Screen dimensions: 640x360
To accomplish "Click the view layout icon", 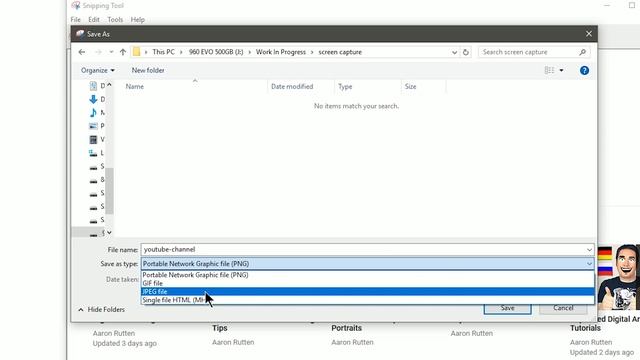I will pyautogui.click(x=549, y=70).
